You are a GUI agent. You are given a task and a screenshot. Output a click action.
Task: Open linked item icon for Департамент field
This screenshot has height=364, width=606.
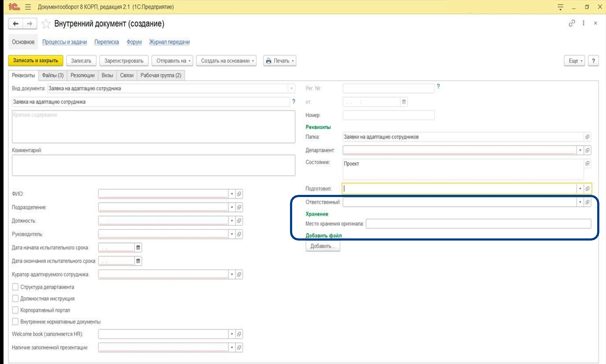coord(587,150)
